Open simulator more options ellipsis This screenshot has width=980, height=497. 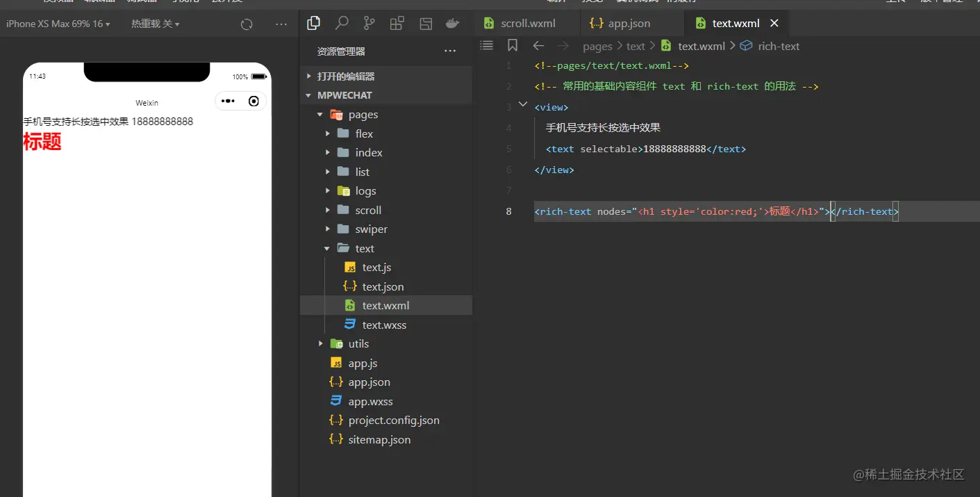coord(281,24)
